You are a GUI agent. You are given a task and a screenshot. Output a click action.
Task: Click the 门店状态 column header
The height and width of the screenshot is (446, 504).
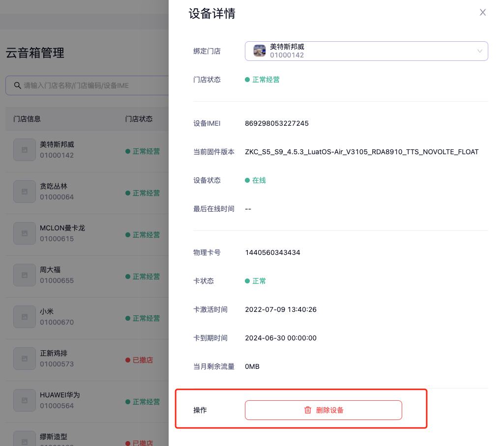tap(139, 119)
